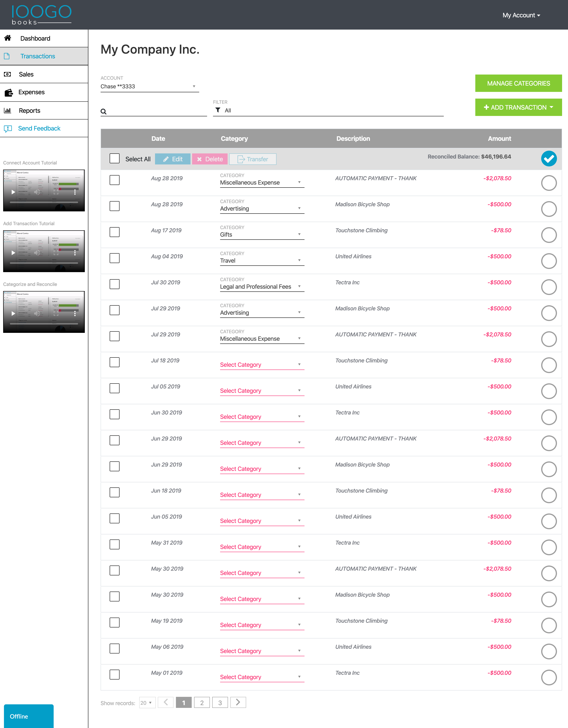568x728 pixels.
Task: Reconcile the May 01 Tectra Inc transaction
Action: 549,677
